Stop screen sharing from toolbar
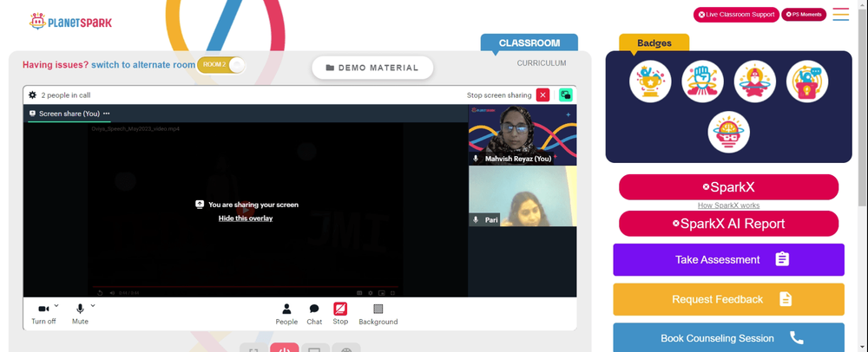Screen dimensions: 868x352 click(340, 314)
